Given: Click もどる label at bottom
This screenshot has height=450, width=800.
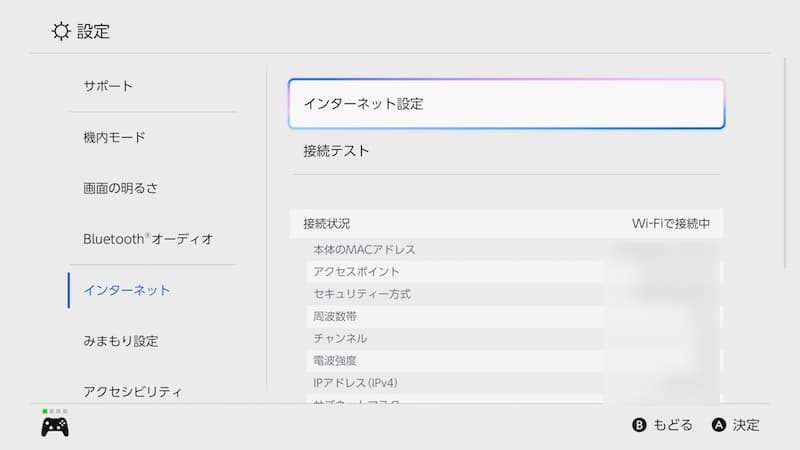Looking at the screenshot, I should click(673, 425).
